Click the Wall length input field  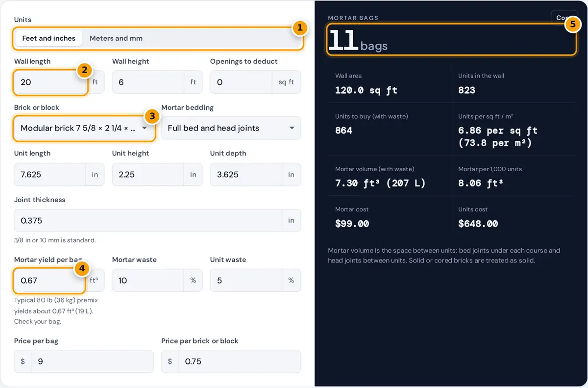[x=50, y=82]
